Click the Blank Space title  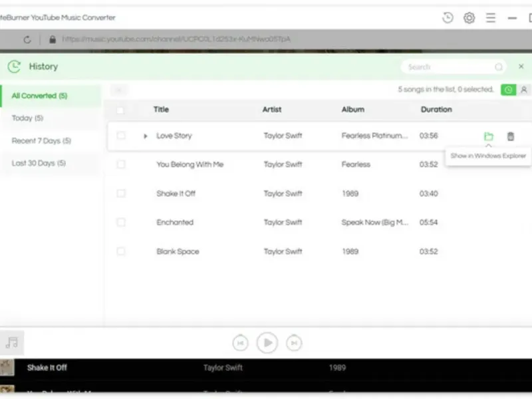coord(178,251)
